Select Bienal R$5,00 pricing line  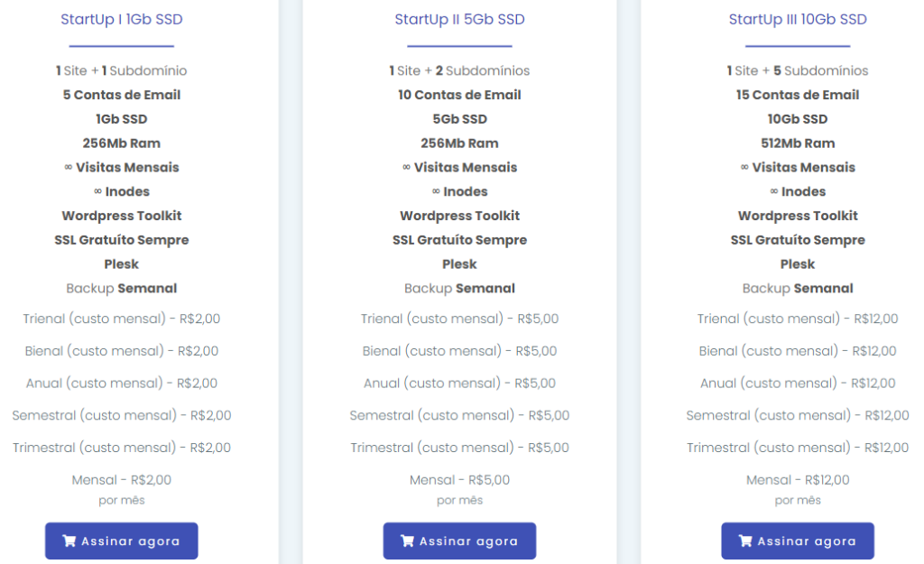(x=459, y=351)
